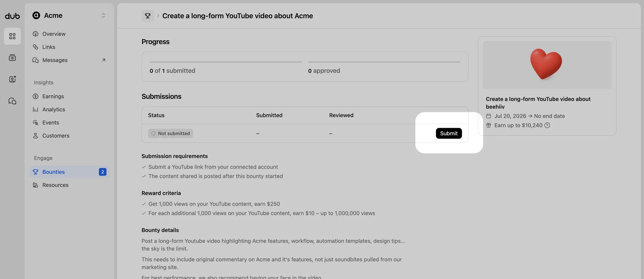Click the Reviewed column header
The image size is (644, 279).
coord(341,115)
